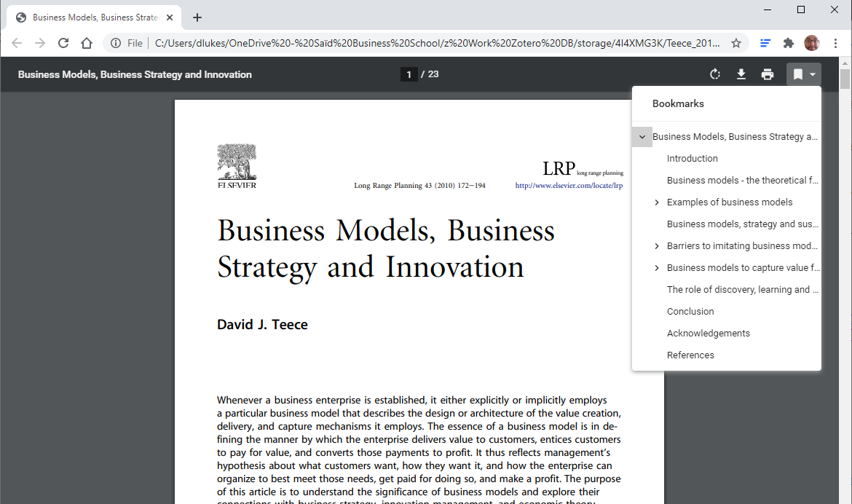Click the LRP journal logo
The height and width of the screenshot is (504, 852).
[x=583, y=168]
